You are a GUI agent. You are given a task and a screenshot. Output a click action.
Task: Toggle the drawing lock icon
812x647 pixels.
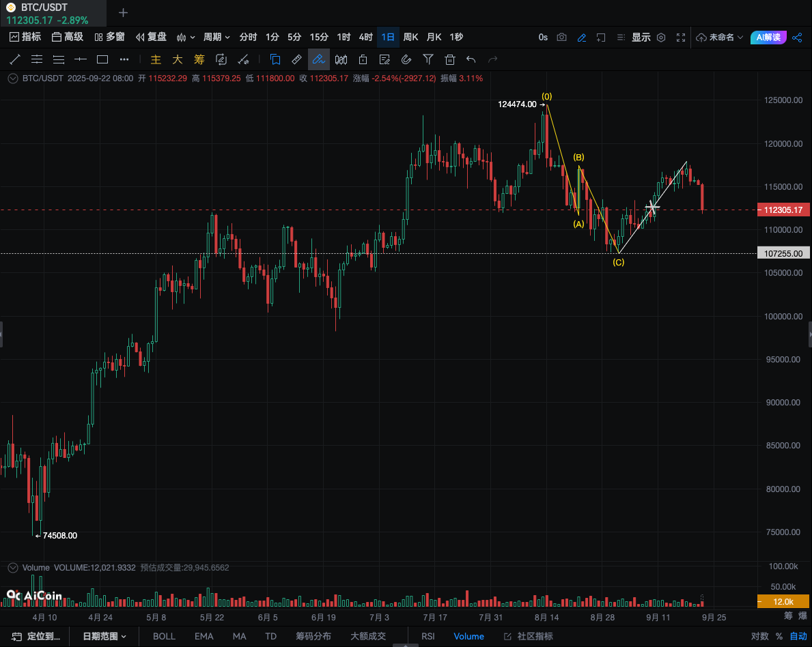[363, 59]
